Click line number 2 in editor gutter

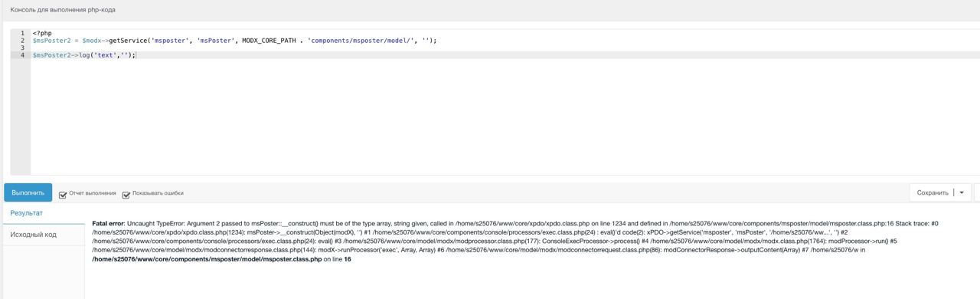click(x=23, y=41)
